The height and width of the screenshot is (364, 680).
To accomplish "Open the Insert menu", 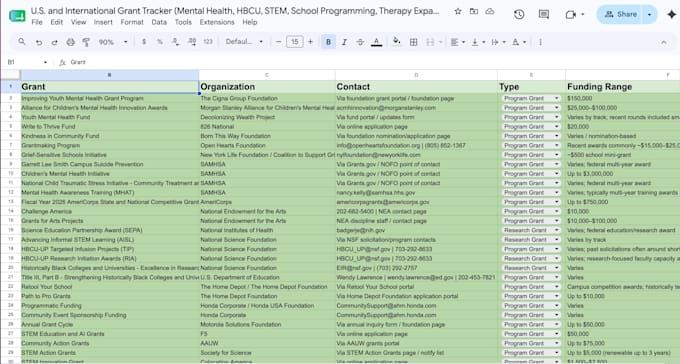I will (103, 22).
